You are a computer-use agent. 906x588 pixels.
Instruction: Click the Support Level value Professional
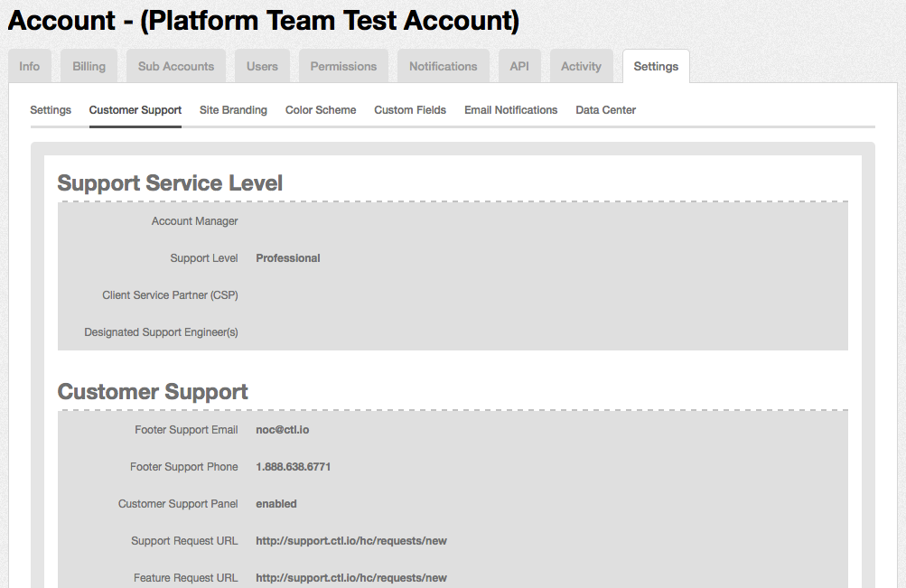pyautogui.click(x=287, y=257)
